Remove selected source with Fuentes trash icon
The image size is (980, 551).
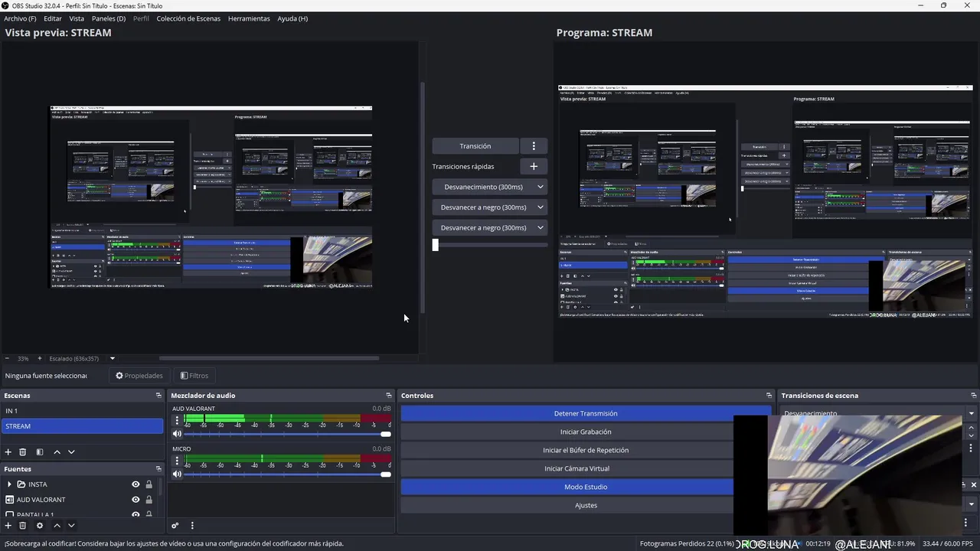coord(23,526)
